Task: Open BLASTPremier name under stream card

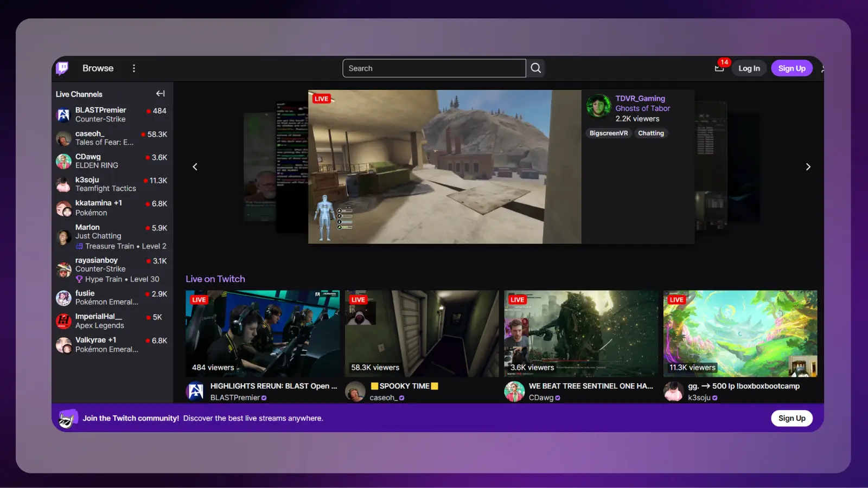Action: [235, 397]
